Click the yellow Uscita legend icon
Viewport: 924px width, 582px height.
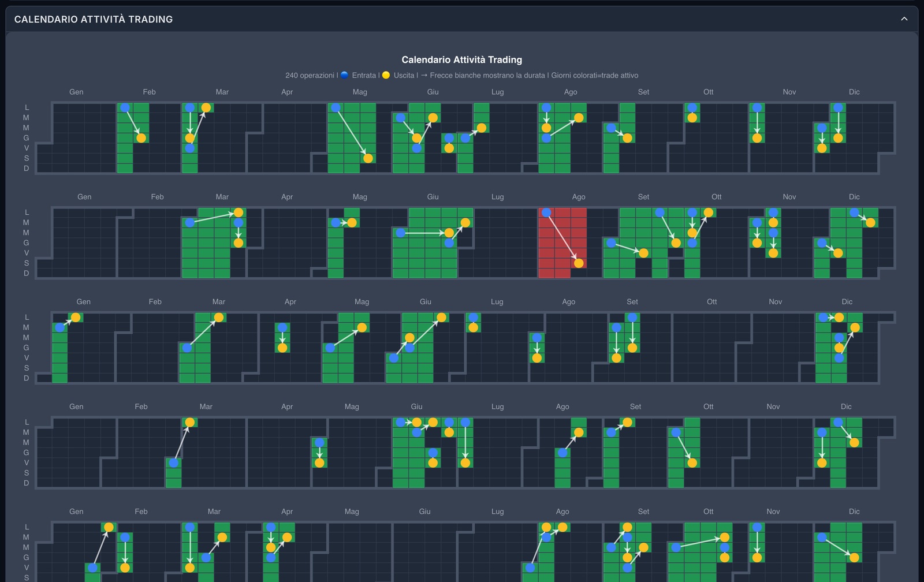pyautogui.click(x=386, y=75)
